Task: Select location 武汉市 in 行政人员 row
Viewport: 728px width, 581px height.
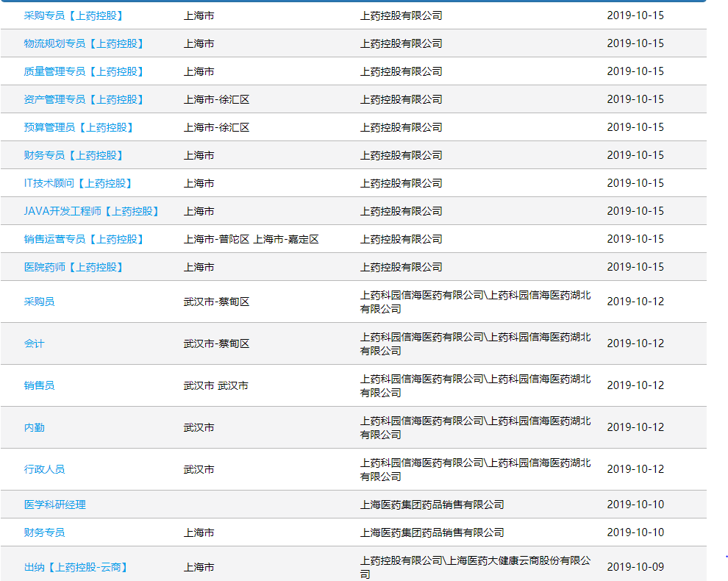Action: 199,469
